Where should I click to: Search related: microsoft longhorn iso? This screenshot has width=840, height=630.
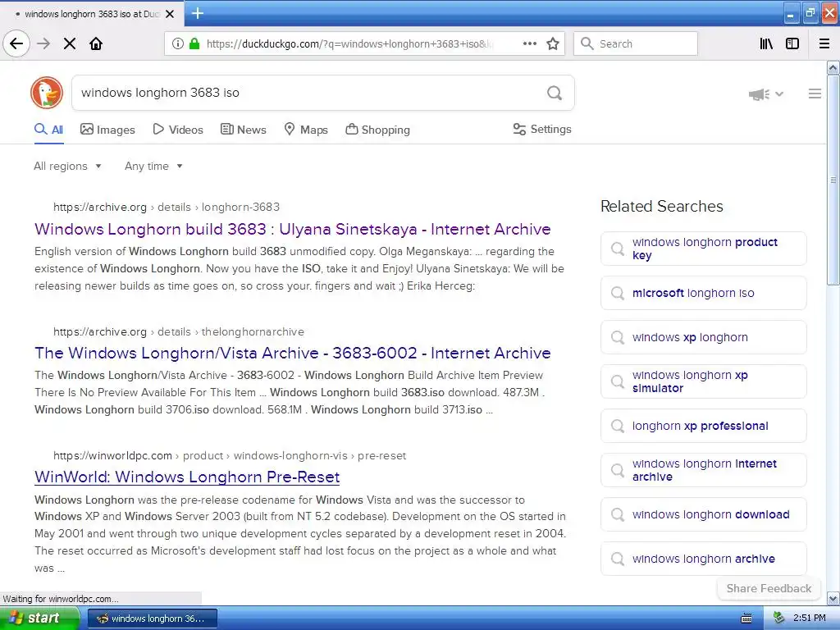point(703,293)
